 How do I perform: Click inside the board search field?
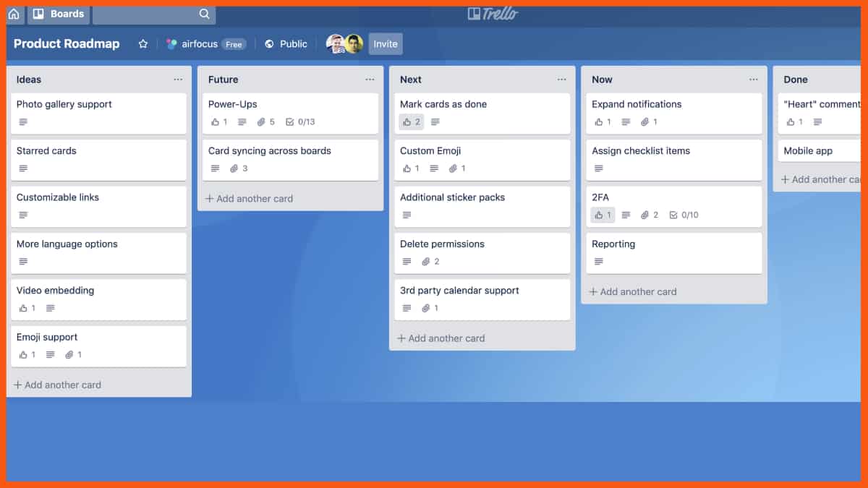145,14
